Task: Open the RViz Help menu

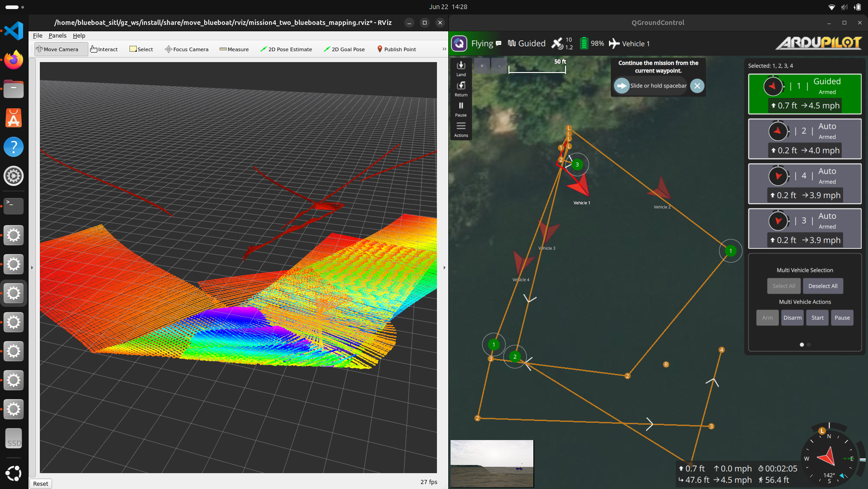Action: tap(79, 35)
